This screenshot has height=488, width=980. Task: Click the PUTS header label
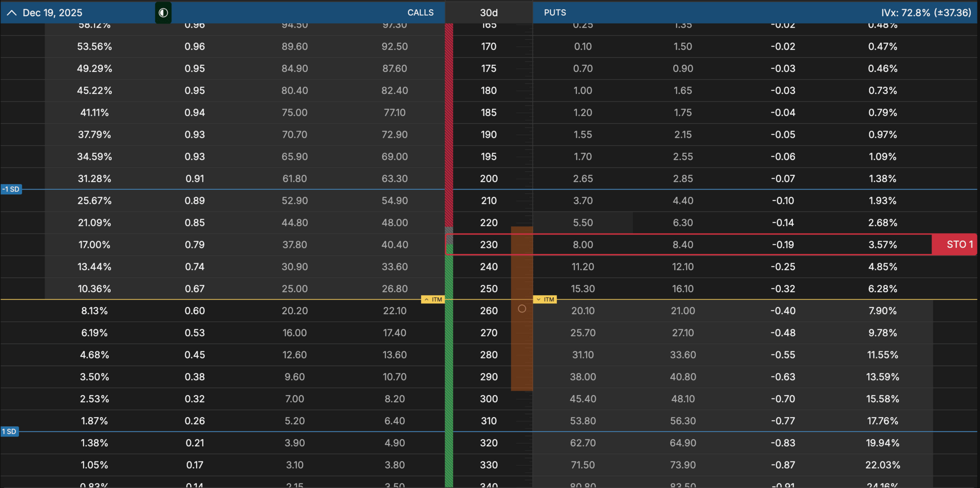(555, 13)
